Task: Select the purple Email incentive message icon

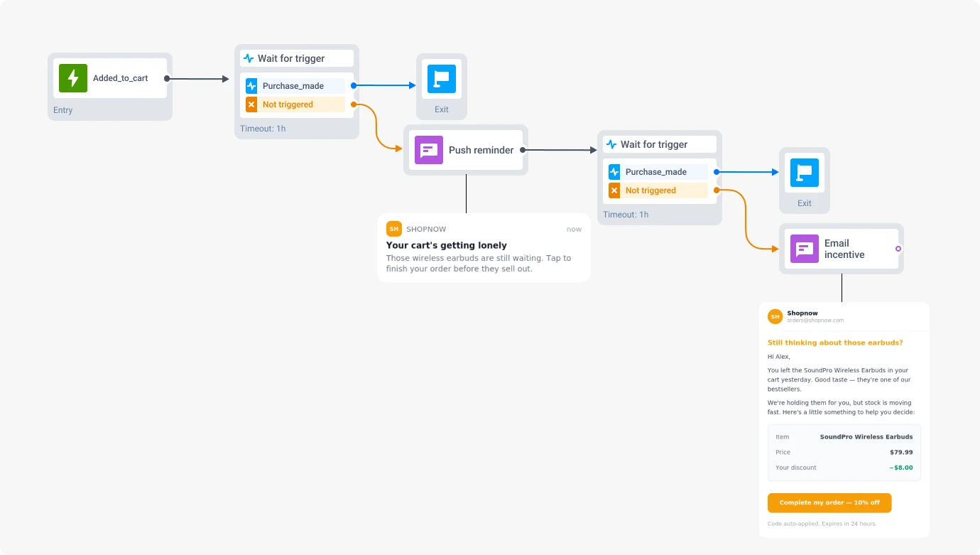Action: point(804,249)
